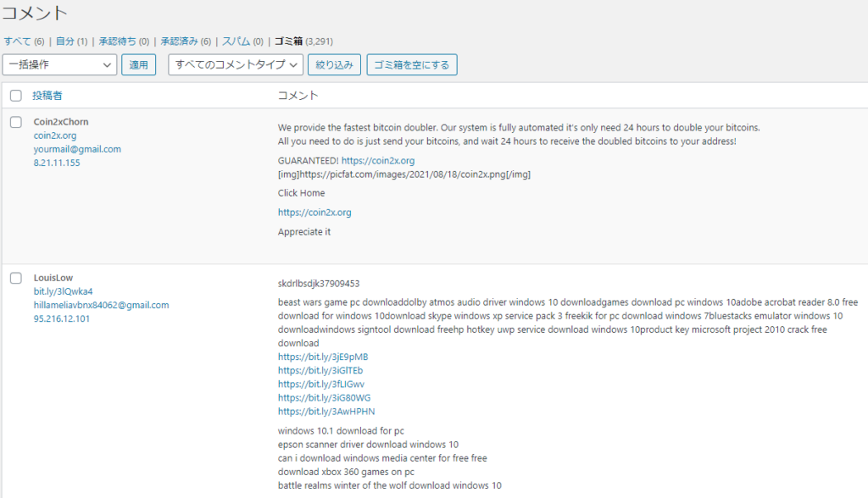Viewport: 868px width, 498px height.
Task: Click text 'windows 10.1 download for pc'
Action: click(341, 431)
